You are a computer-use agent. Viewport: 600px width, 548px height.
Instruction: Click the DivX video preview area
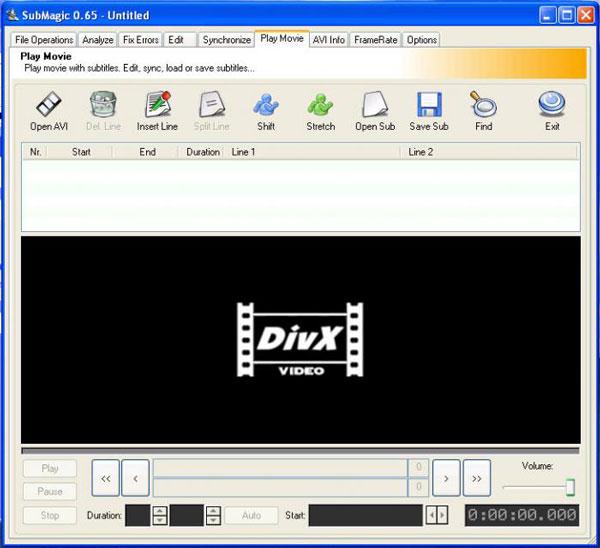click(x=300, y=340)
